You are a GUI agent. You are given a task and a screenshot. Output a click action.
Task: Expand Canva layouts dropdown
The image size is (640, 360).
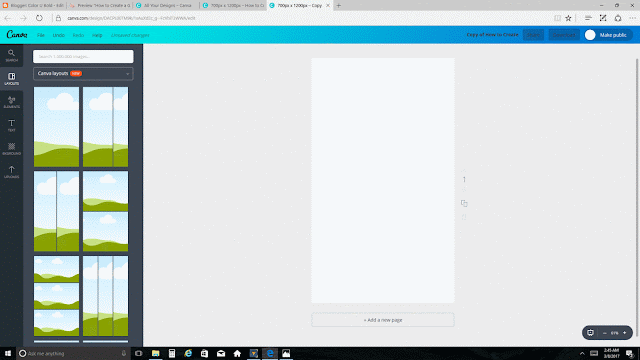click(x=83, y=73)
